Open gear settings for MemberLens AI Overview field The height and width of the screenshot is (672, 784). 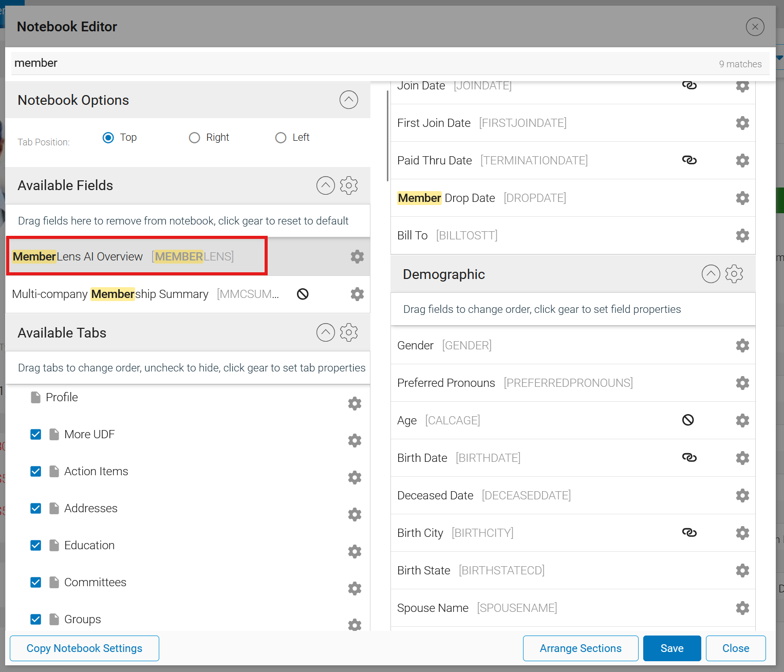coord(357,256)
